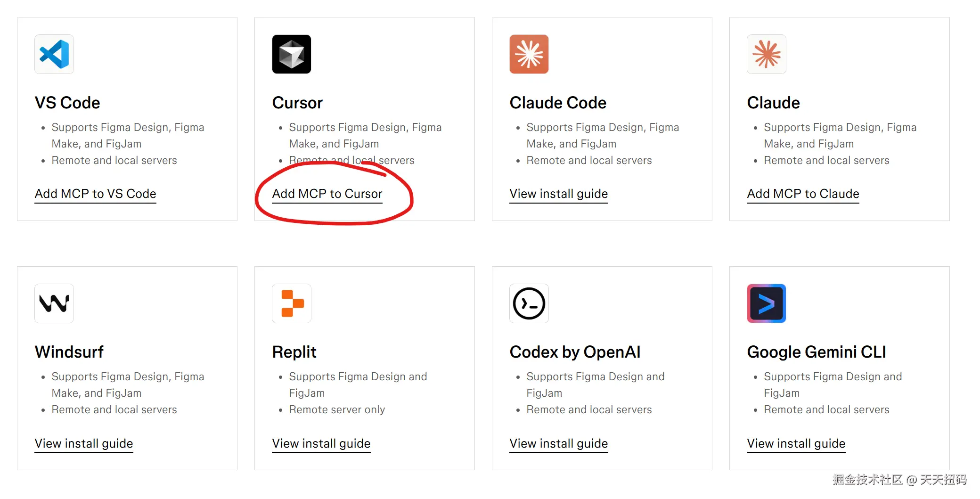Click Codex's 'Supports Figma Design and FigJam' text
This screenshot has width=980, height=499.
tap(596, 385)
